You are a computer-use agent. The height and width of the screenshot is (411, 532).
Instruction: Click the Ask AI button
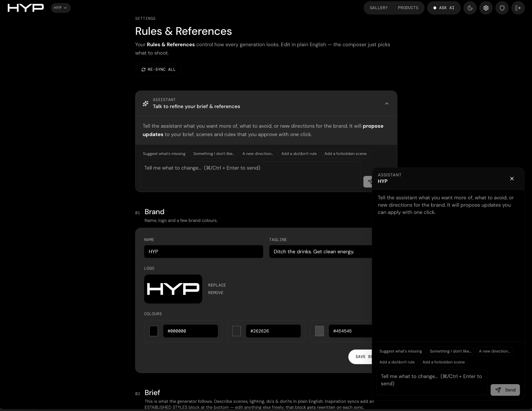[x=444, y=8]
